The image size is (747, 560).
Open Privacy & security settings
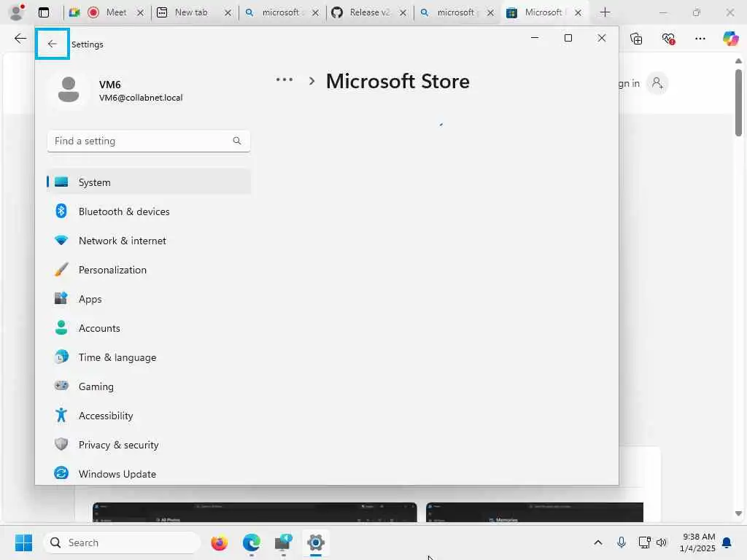(x=149, y=445)
